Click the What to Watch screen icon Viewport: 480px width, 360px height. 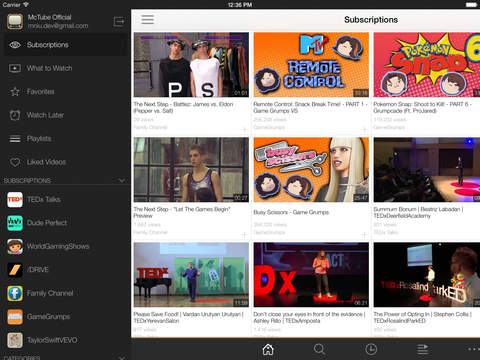pyautogui.click(x=15, y=68)
